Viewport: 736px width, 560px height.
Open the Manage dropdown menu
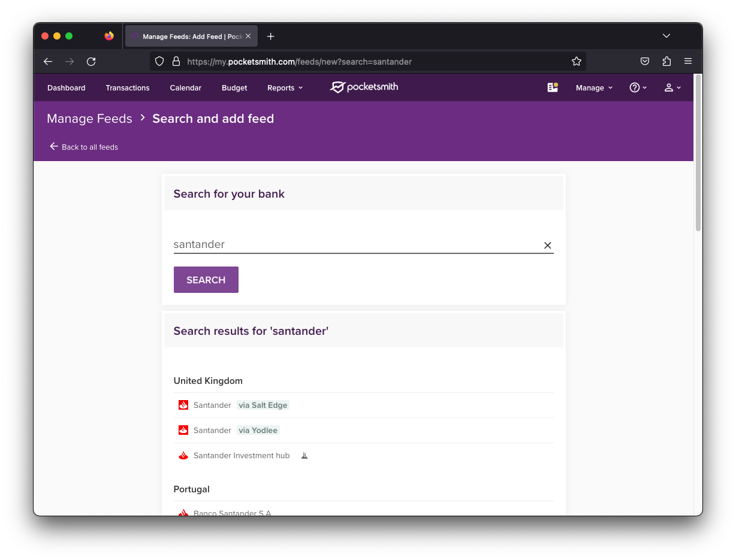coord(594,88)
